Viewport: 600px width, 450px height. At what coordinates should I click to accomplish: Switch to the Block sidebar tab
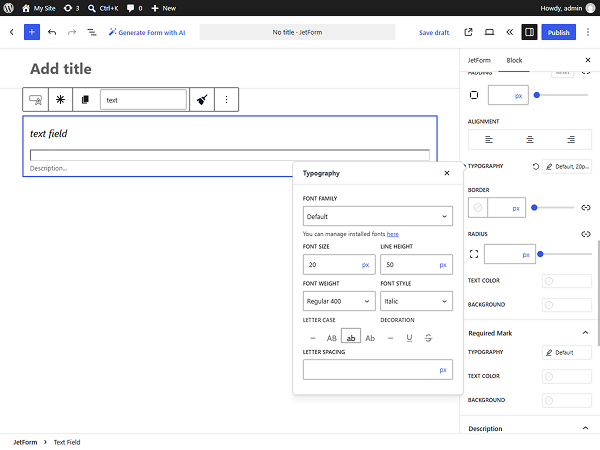514,60
